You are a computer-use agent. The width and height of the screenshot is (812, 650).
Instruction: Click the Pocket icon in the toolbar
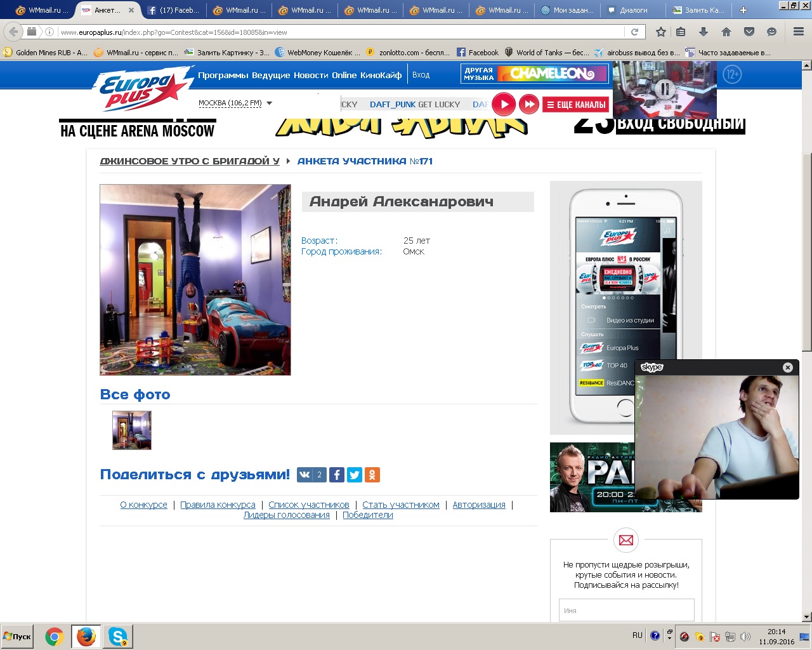pyautogui.click(x=749, y=32)
